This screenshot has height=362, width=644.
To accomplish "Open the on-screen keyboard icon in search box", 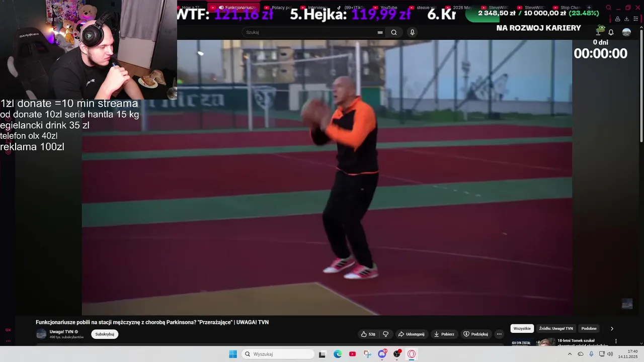I will tap(380, 32).
